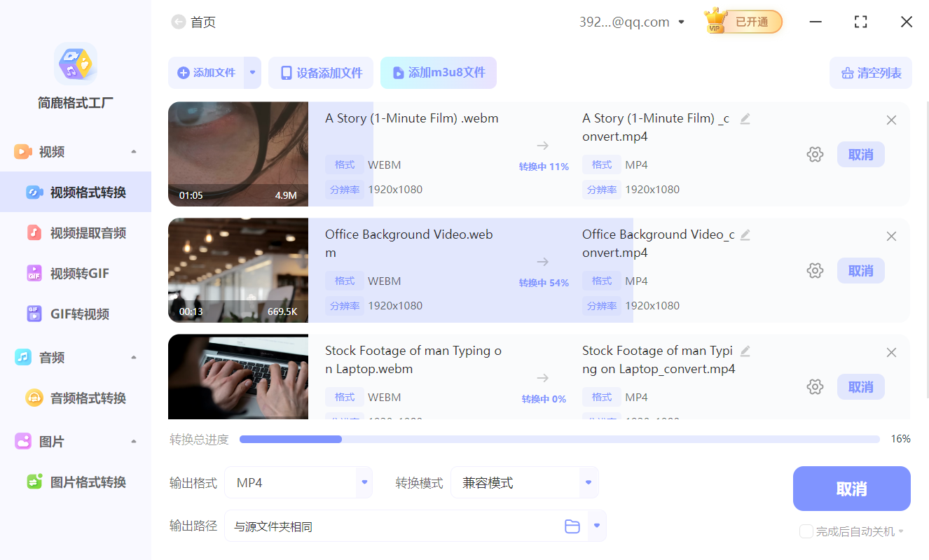Click the total progress 16% value
929x560 pixels.
point(900,439)
